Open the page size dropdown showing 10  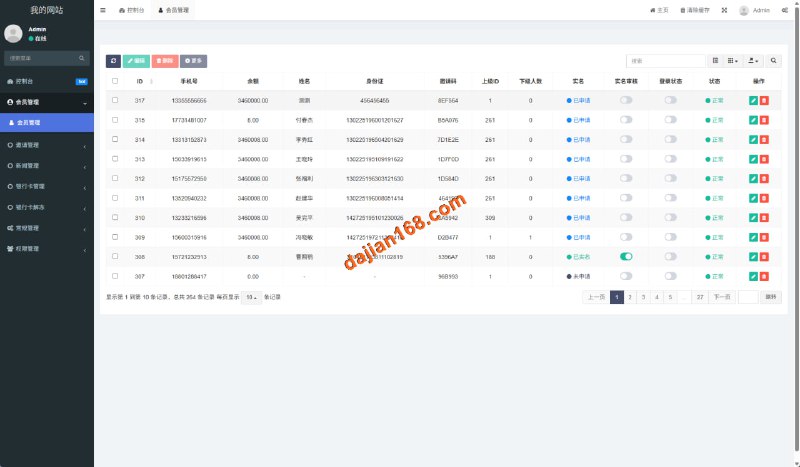252,297
